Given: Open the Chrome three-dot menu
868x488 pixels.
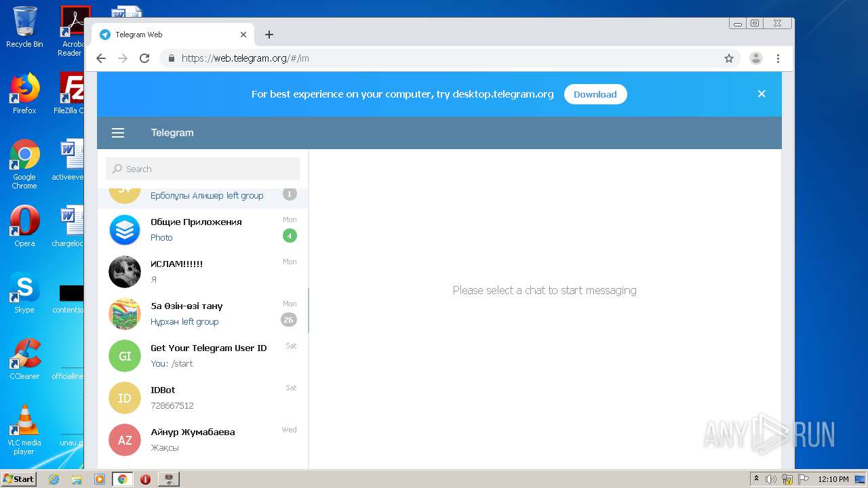Looking at the screenshot, I should tap(778, 58).
